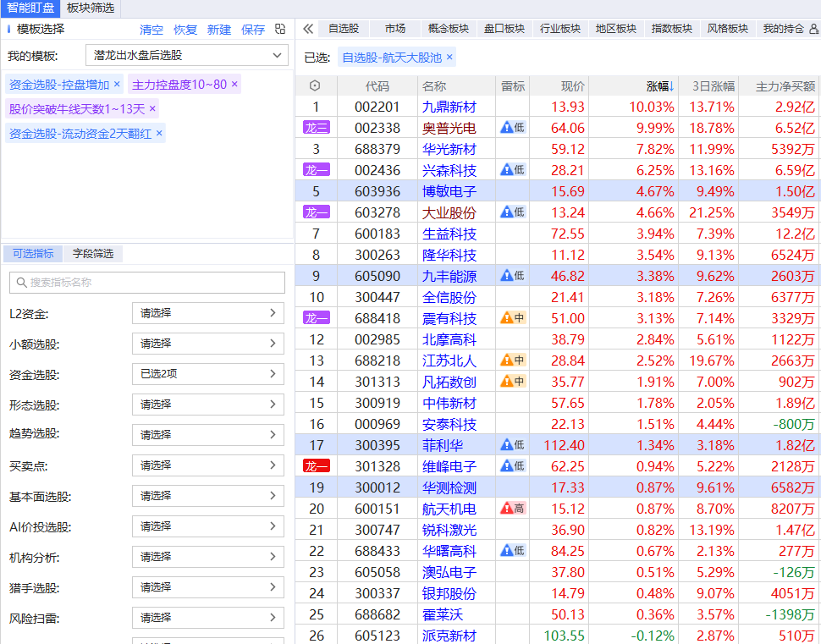
Task: Switch to the 板块筛选 tab
Action: (90, 8)
